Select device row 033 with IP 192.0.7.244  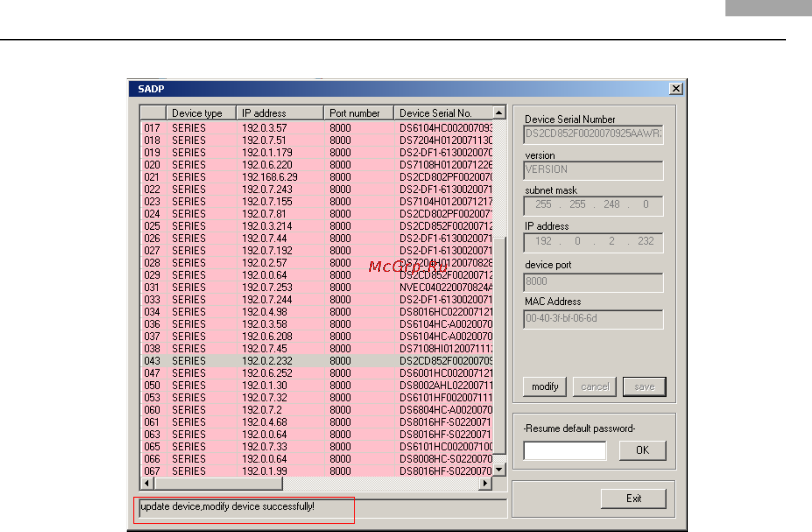(316, 300)
